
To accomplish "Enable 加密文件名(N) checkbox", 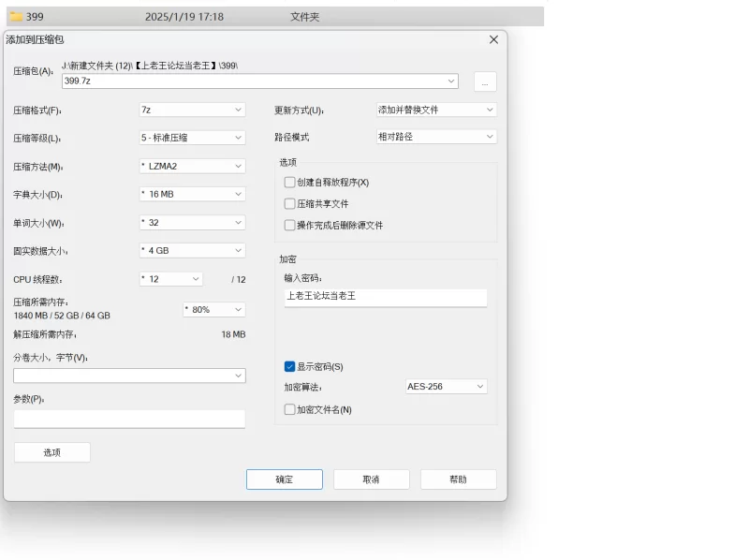I will [x=289, y=409].
